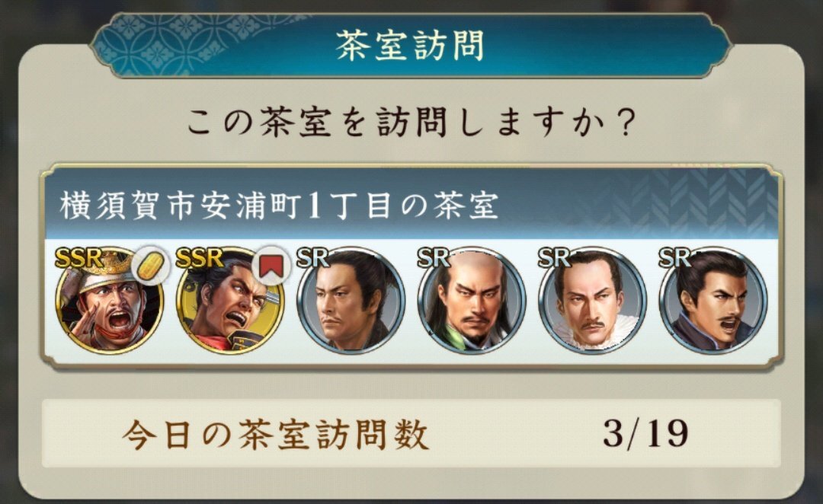Tap the red bookmark badge icon
The height and width of the screenshot is (504, 823).
point(271,266)
